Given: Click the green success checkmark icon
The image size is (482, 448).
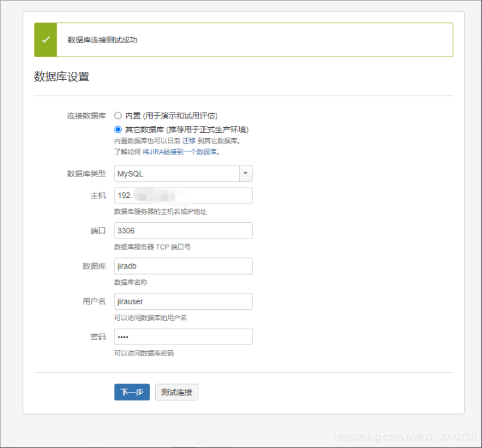Looking at the screenshot, I should [x=46, y=40].
